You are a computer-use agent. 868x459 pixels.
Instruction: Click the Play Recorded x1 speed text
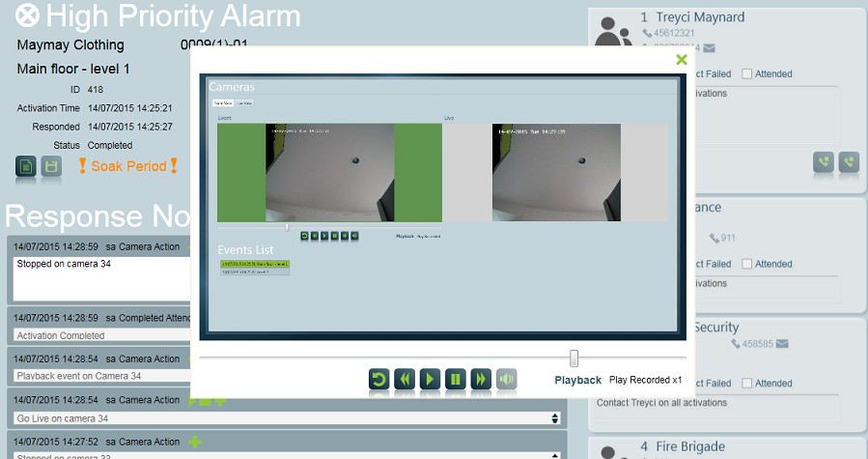pos(646,380)
